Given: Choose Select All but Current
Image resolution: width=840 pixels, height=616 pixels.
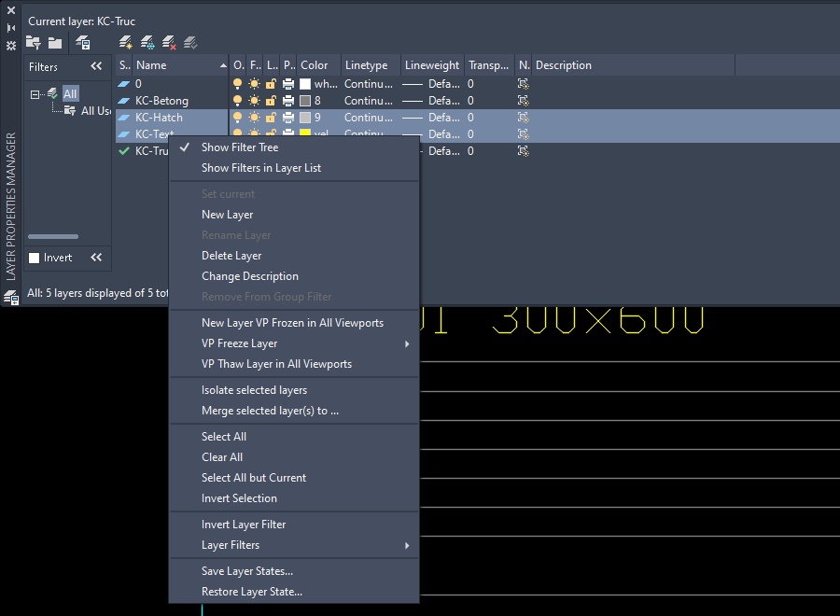Looking at the screenshot, I should (294, 478).
